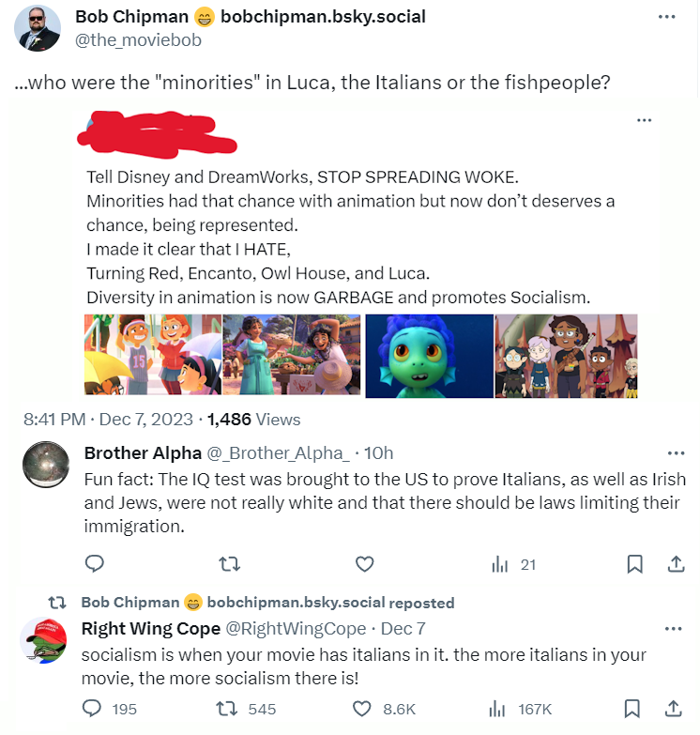Image resolution: width=700 pixels, height=735 pixels.
Task: Open more options on Right Wing Cope tweet
Action: coord(675,628)
